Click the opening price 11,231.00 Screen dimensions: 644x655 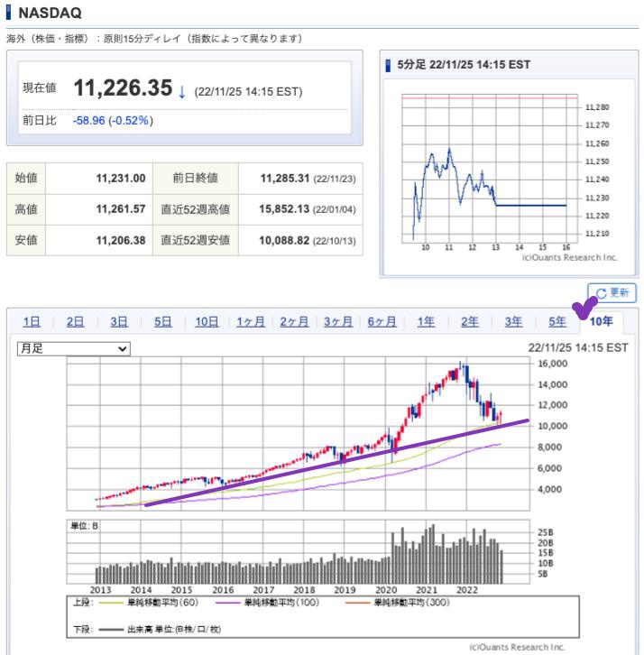121,179
